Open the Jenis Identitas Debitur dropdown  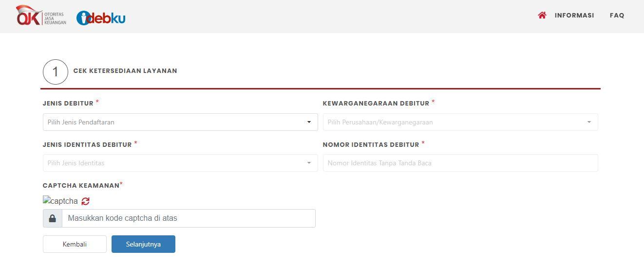tap(180, 163)
